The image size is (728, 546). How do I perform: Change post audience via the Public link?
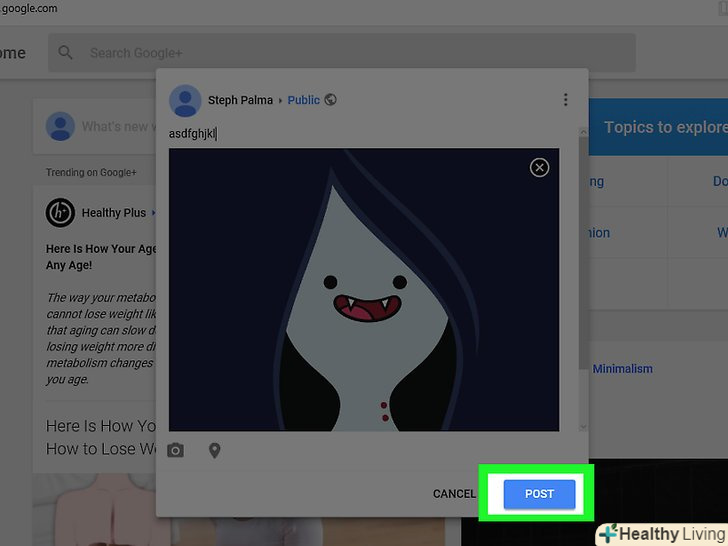tap(303, 100)
